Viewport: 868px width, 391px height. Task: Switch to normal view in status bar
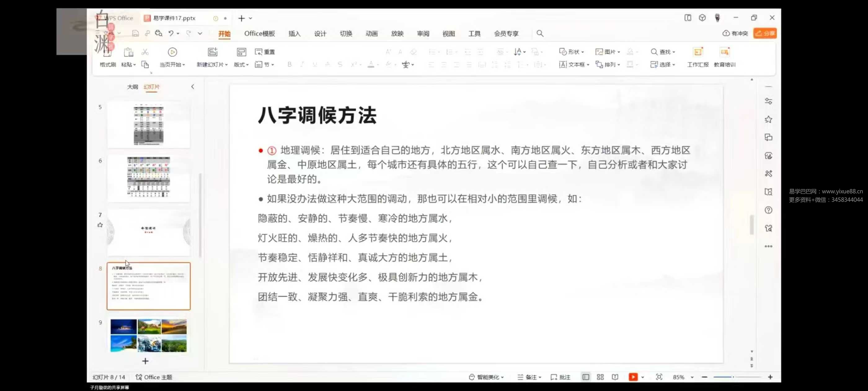[586, 377]
